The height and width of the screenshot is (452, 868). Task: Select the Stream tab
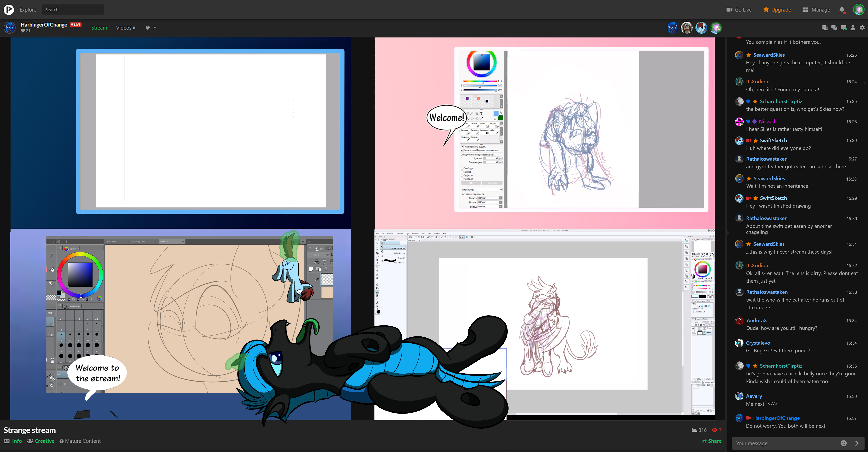coord(99,28)
